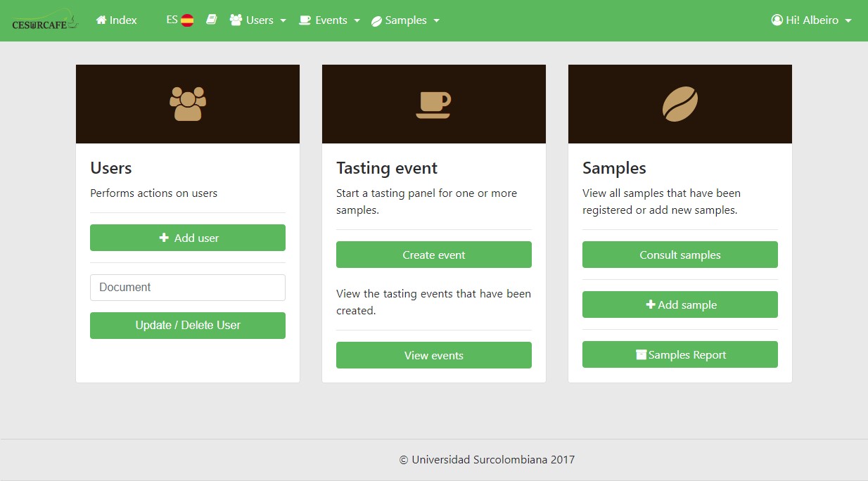Click the Cesurcafe logo in navbar
Image resolution: width=868 pixels, height=481 pixels.
click(44, 22)
